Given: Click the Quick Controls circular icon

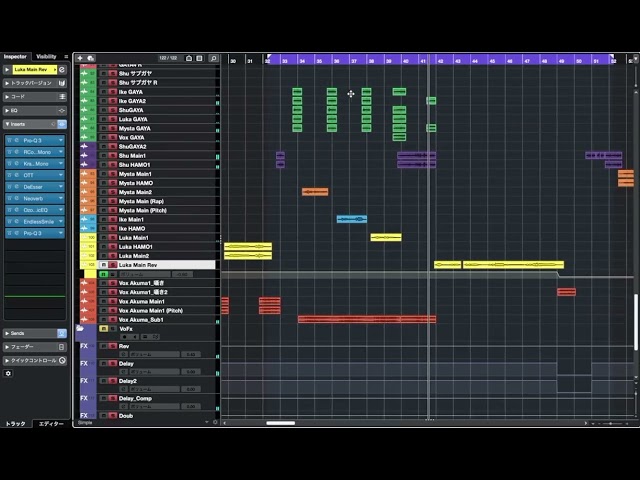Looking at the screenshot, I should pyautogui.click(x=62, y=360).
